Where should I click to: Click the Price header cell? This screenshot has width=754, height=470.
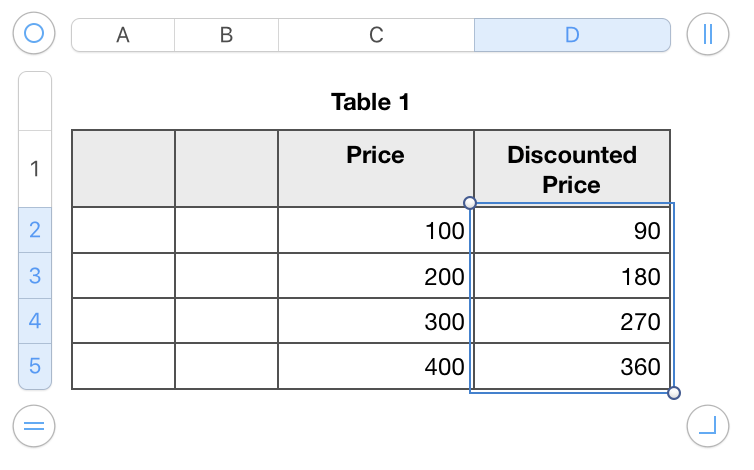[x=376, y=155]
